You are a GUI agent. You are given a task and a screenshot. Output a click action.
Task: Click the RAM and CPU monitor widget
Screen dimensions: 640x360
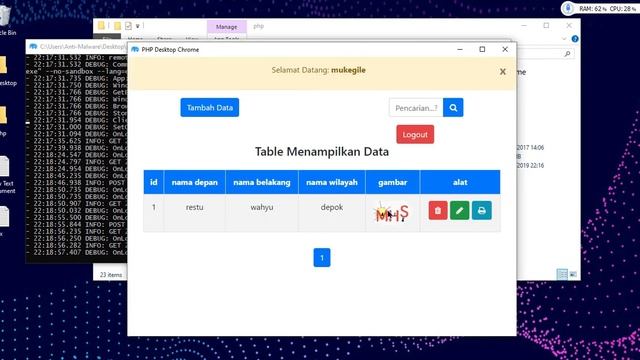[599, 9]
